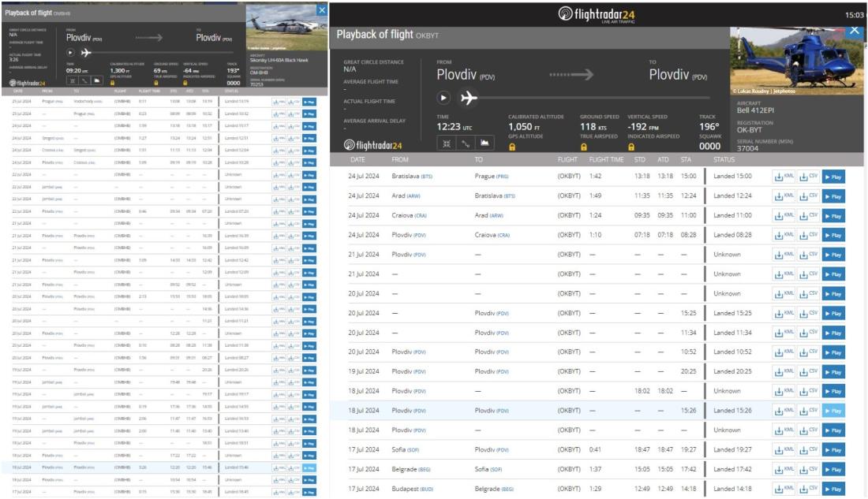Image resolution: width=868 pixels, height=499 pixels.
Task: Download KML for the Landed 08:28 flight
Action: 784,235
